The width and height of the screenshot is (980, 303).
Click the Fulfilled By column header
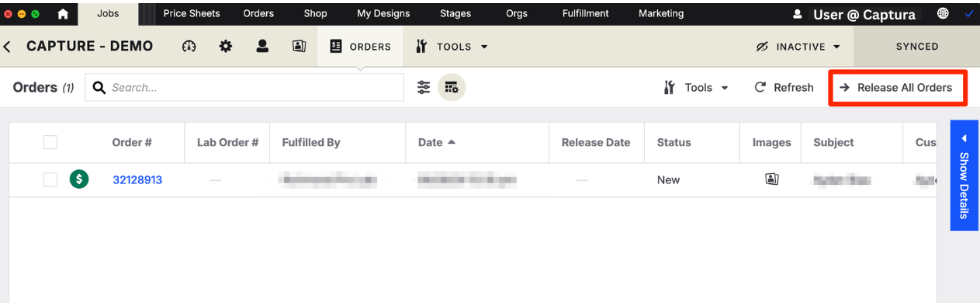coord(311,142)
